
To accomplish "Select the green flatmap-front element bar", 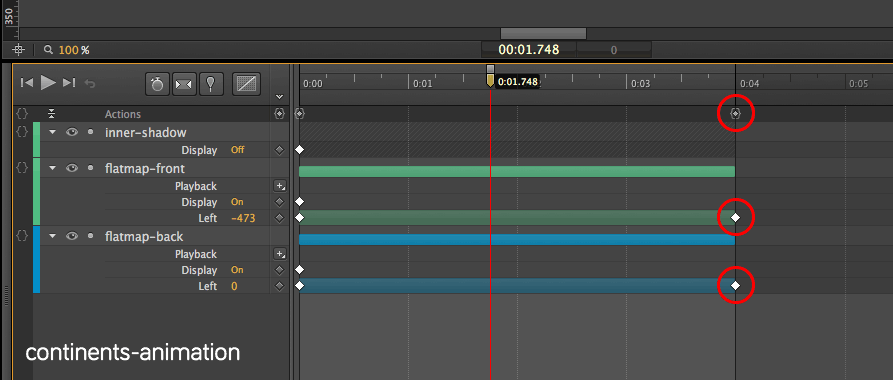I will coord(517,171).
